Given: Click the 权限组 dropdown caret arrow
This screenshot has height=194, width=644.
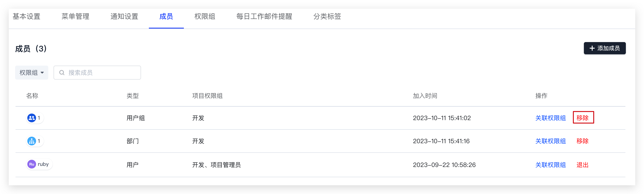Looking at the screenshot, I should (x=42, y=73).
